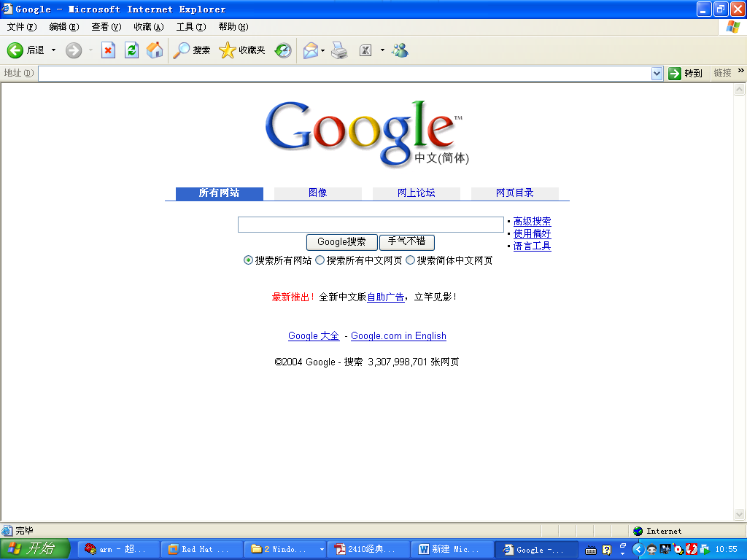
Task: Open Google.com in English link
Action: tap(399, 335)
